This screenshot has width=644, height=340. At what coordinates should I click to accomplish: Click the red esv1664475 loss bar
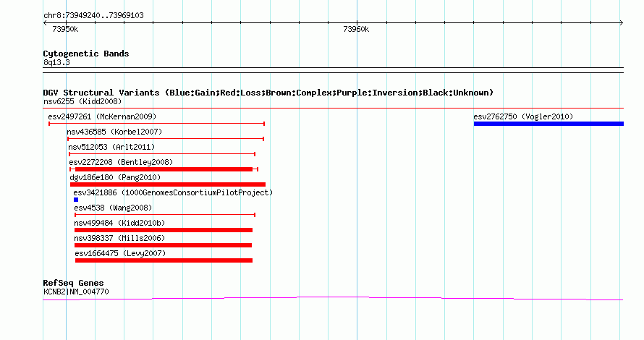164,260
